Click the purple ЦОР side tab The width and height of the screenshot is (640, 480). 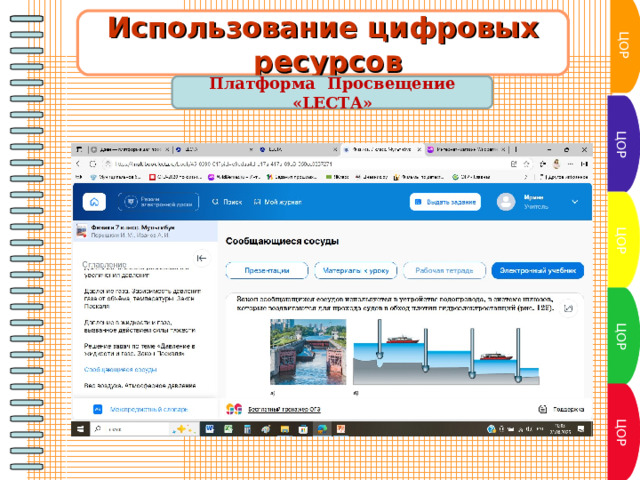coord(622,144)
